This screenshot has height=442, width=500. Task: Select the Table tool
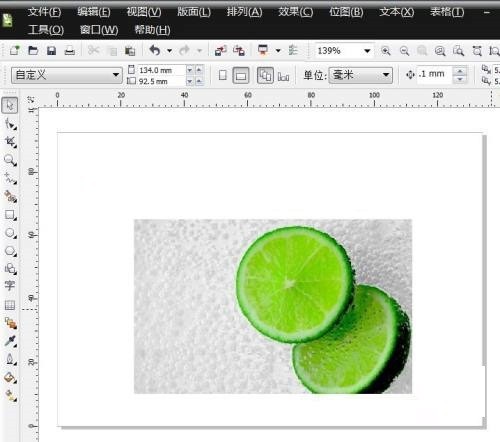point(10,305)
